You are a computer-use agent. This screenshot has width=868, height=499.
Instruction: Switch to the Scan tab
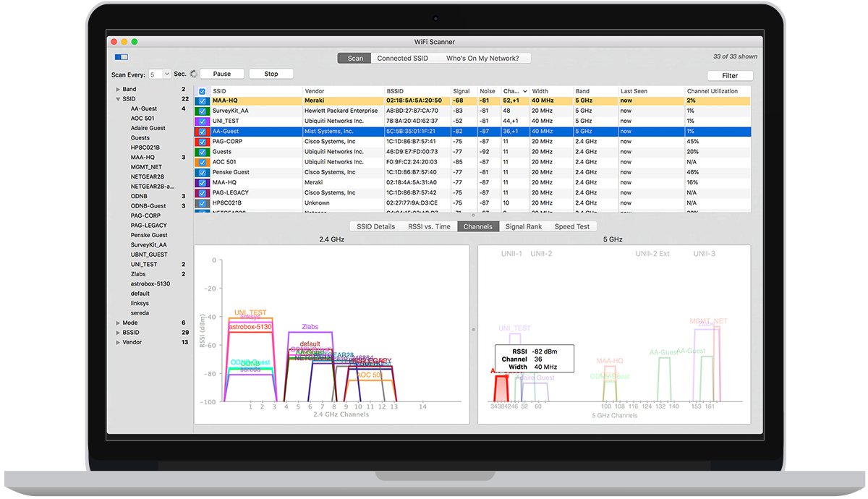pos(355,59)
